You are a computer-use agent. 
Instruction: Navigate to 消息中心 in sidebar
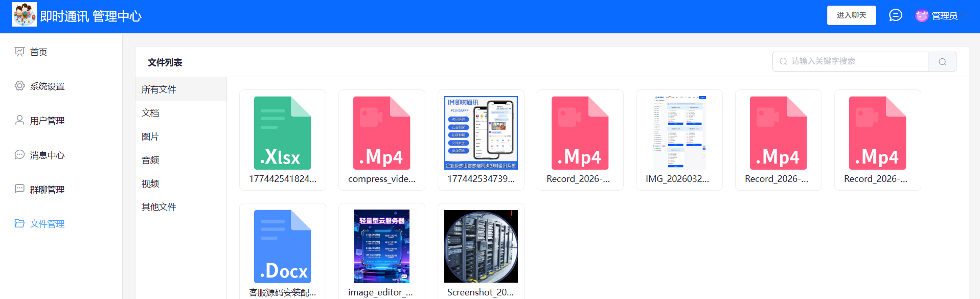tap(47, 155)
